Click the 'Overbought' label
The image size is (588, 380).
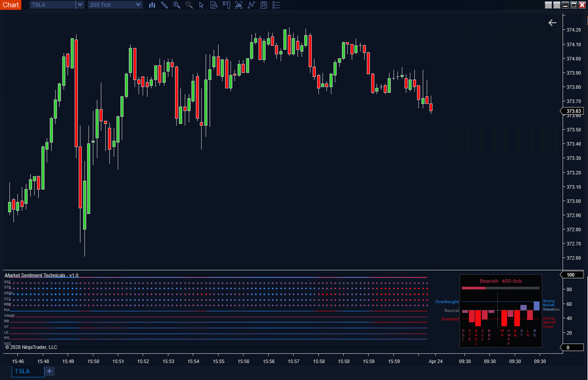click(x=447, y=302)
